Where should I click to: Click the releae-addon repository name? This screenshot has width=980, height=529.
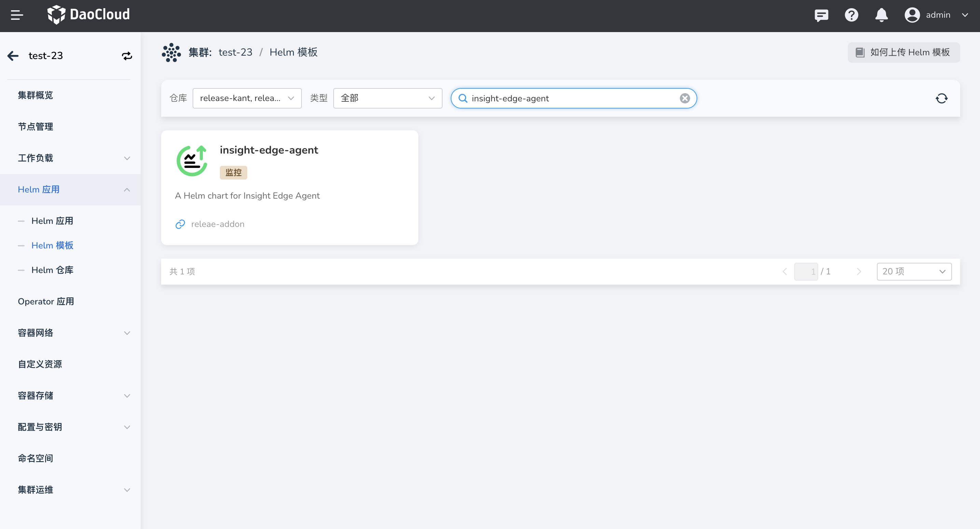218,224
